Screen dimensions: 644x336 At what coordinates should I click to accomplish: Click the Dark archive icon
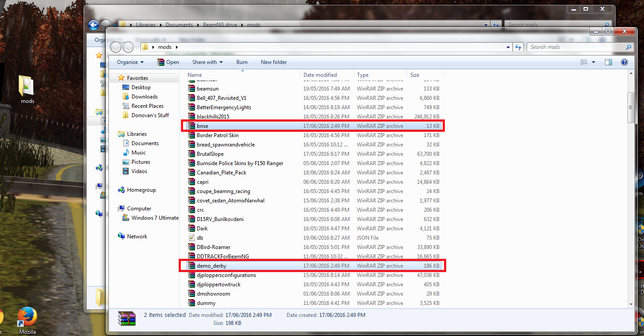(x=191, y=229)
